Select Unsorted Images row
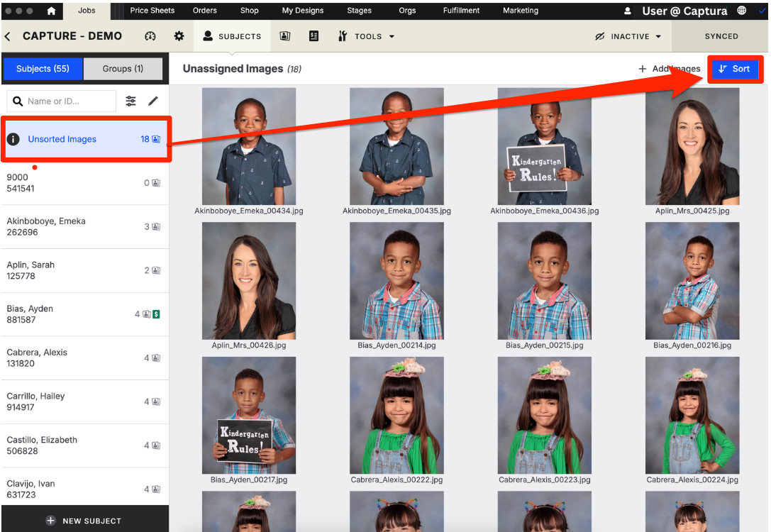The image size is (771, 532). [86, 139]
